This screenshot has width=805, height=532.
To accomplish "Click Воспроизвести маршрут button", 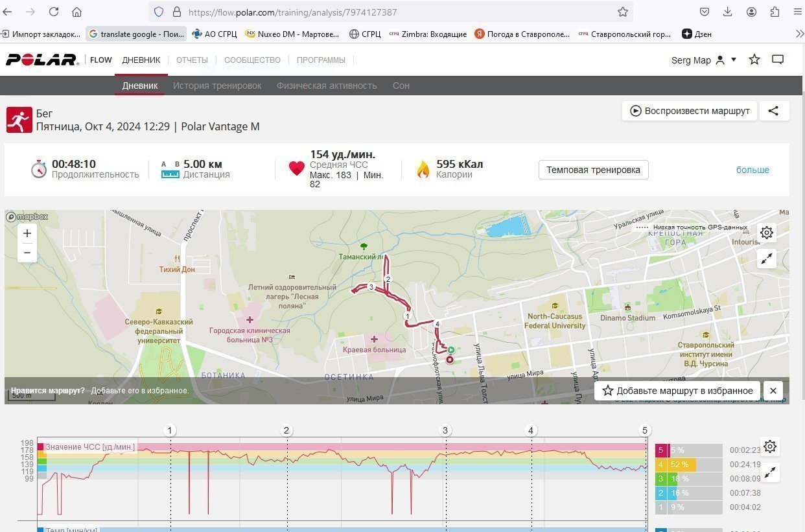I will coord(690,111).
